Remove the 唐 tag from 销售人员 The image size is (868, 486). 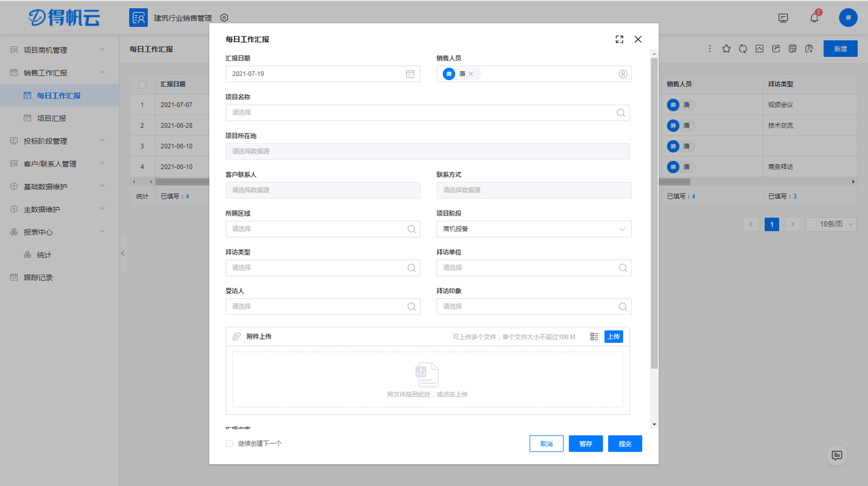point(471,74)
